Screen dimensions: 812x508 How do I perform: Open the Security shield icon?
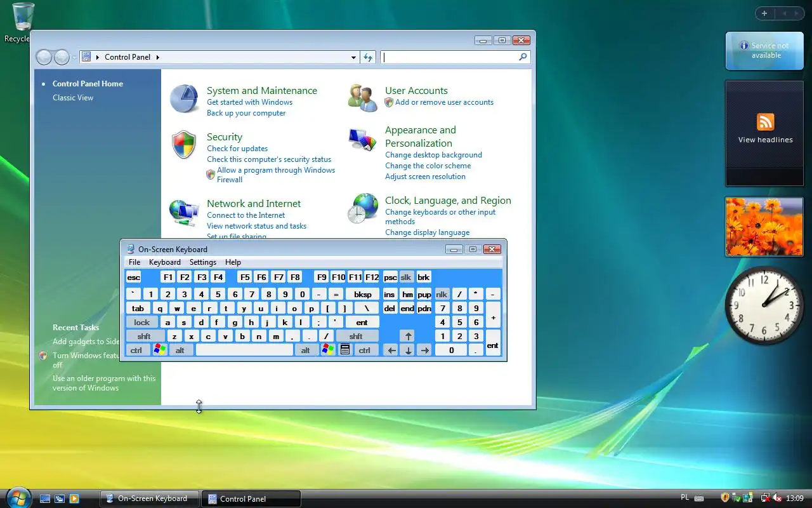pos(184,145)
